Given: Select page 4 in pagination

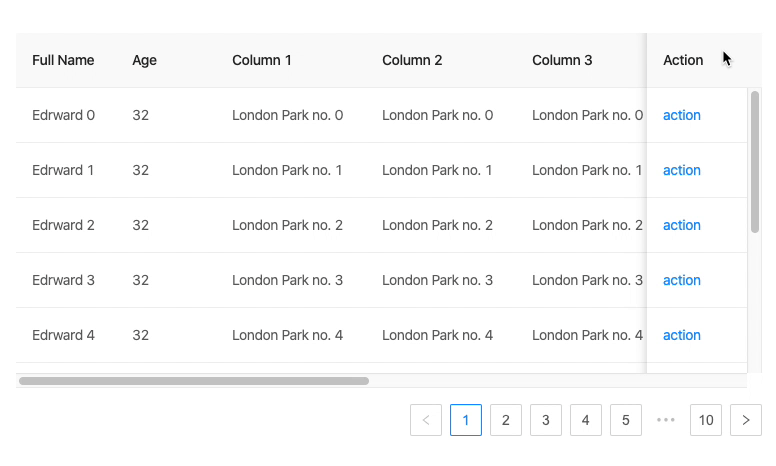Looking at the screenshot, I should (586, 420).
